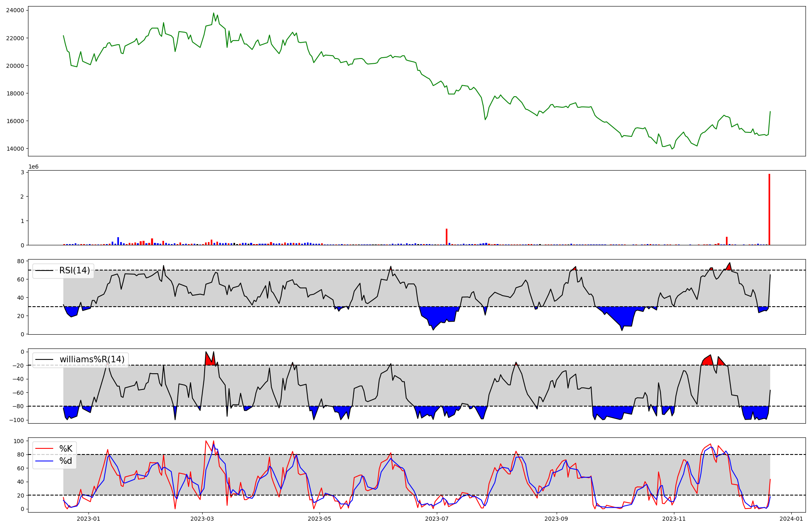Click the 2024-01 x-axis date label
Screen dimensions: 812x528
pos(792,519)
